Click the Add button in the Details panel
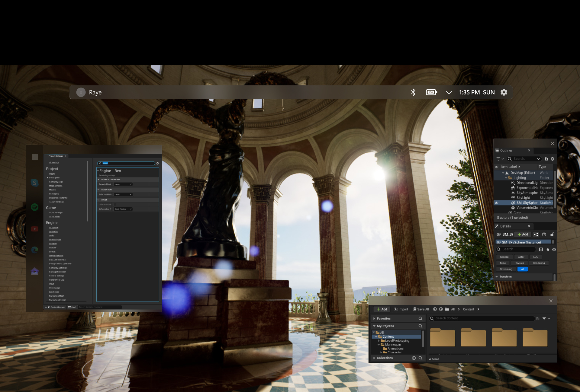Viewport: 580px width, 392px height. pyautogui.click(x=523, y=234)
